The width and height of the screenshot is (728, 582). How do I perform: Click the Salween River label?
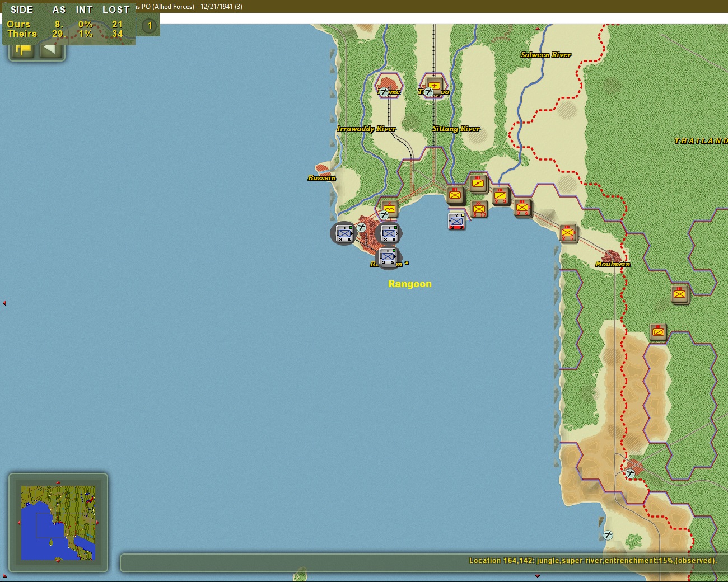(x=546, y=55)
